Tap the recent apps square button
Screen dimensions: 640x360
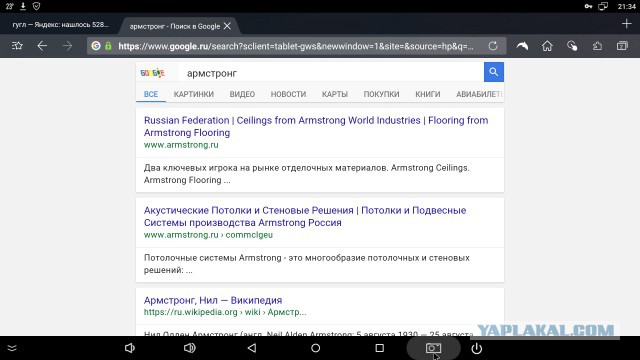[380, 348]
